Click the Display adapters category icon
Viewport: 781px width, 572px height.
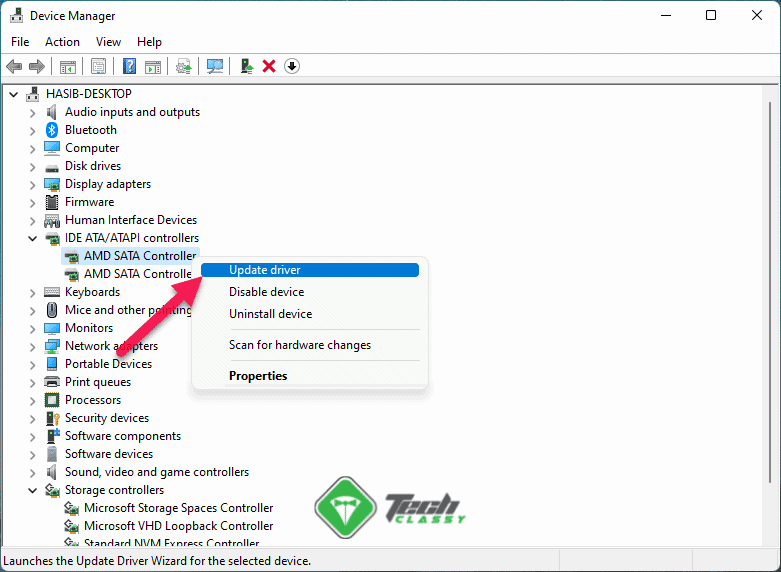point(52,184)
